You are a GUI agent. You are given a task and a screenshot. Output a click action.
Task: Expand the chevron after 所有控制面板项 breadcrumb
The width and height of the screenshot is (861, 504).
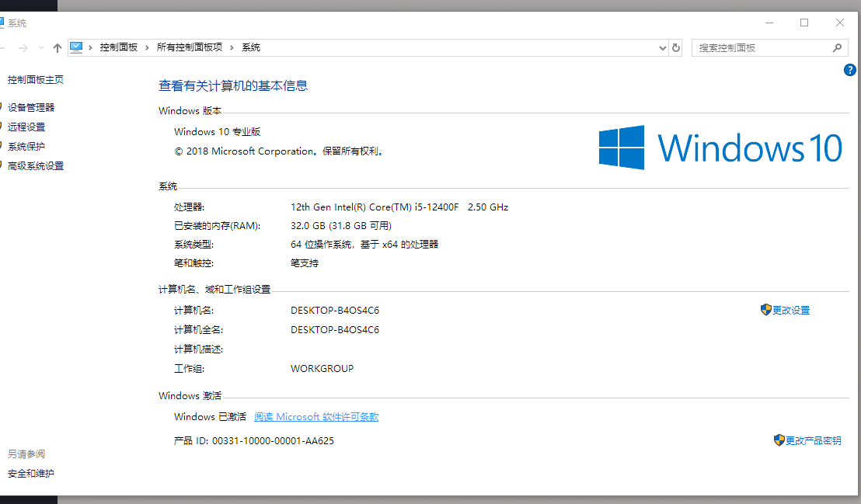(x=232, y=48)
